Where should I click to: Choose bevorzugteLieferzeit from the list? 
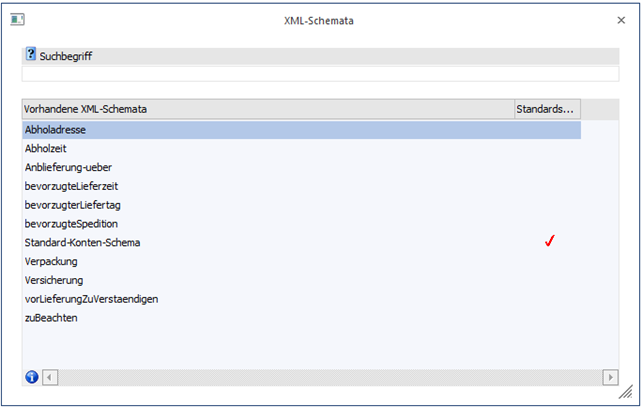[71, 186]
